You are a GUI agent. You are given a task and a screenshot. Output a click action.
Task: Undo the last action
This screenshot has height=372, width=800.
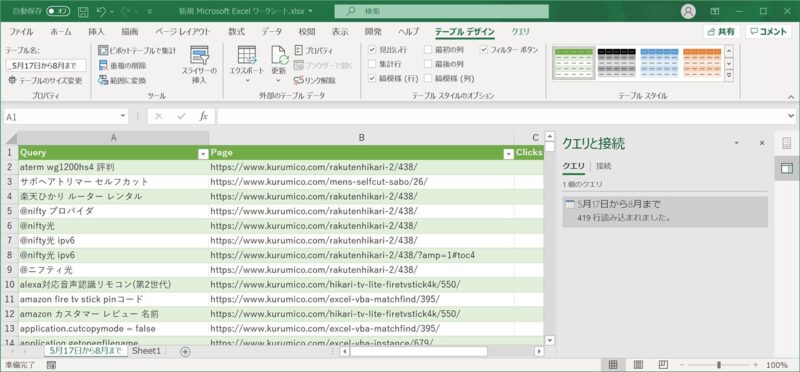click(x=101, y=11)
